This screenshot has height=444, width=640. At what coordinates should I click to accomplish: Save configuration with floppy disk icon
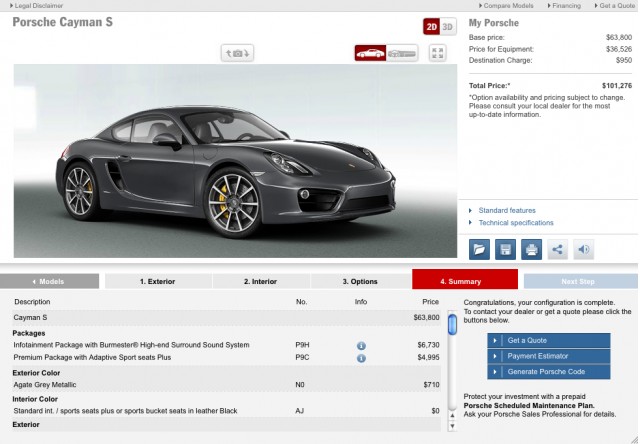click(x=506, y=249)
